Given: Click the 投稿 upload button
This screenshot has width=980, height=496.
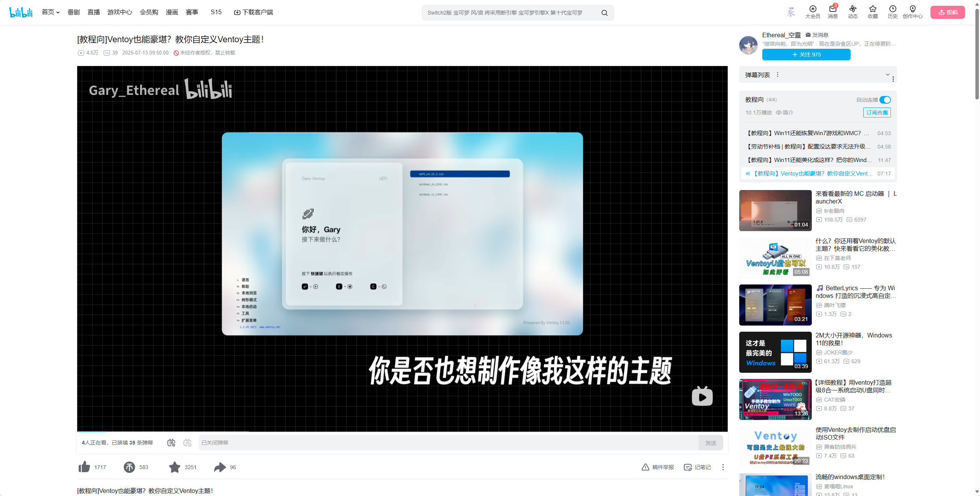Looking at the screenshot, I should [947, 12].
